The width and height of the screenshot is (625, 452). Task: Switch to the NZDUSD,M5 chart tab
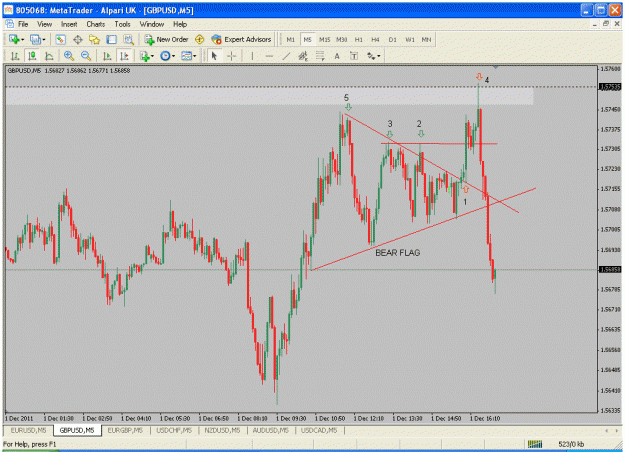click(x=222, y=430)
